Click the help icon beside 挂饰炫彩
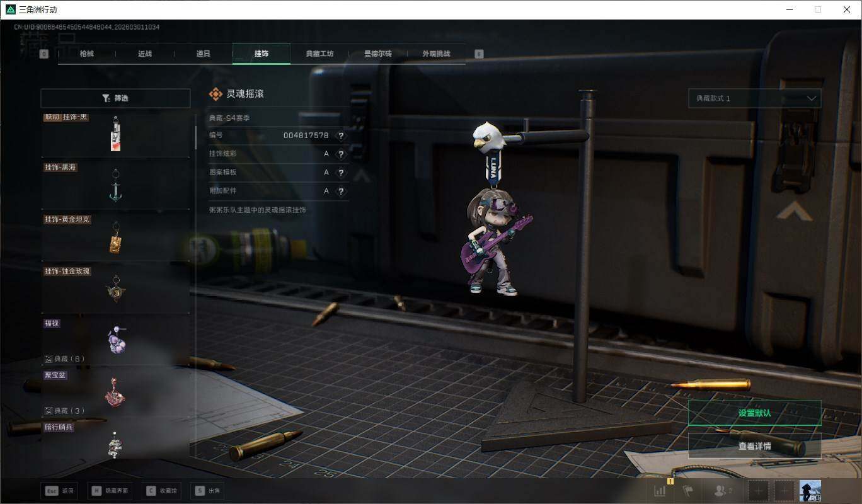Image resolution: width=862 pixels, height=504 pixels. (x=341, y=154)
